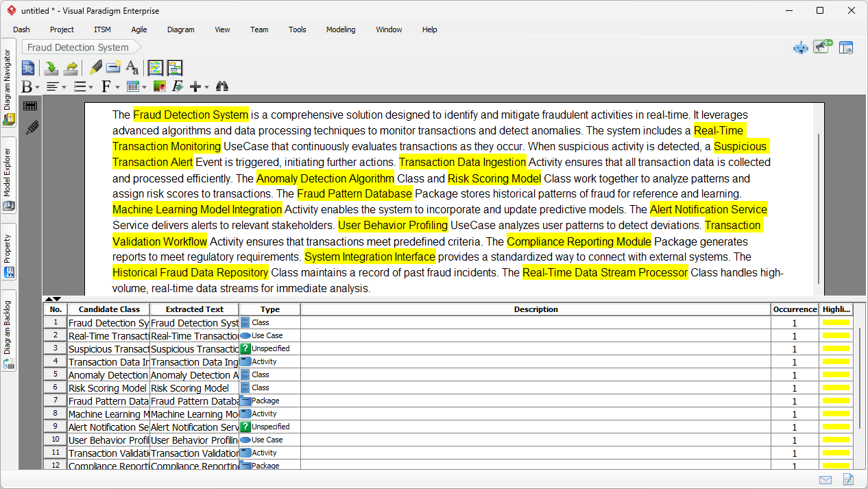Click the first diagram preview toolbar icon
This screenshot has height=489, width=868.
pos(155,67)
